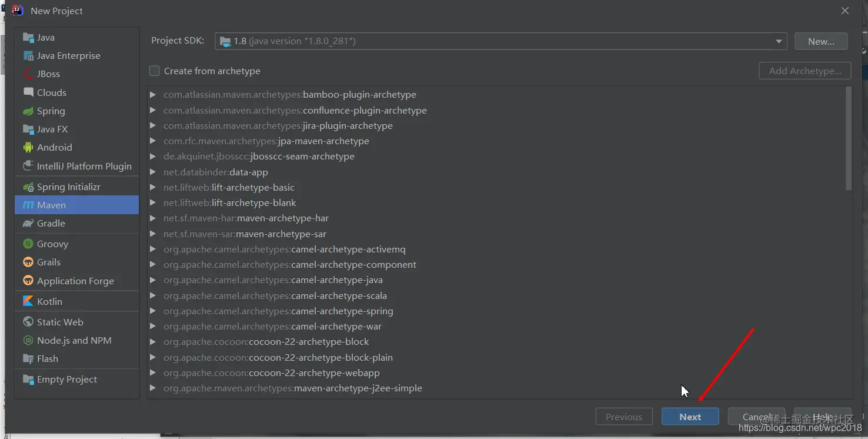Screen dimensions: 868x439
Task: Click the Add Archetype... button
Action: point(805,71)
